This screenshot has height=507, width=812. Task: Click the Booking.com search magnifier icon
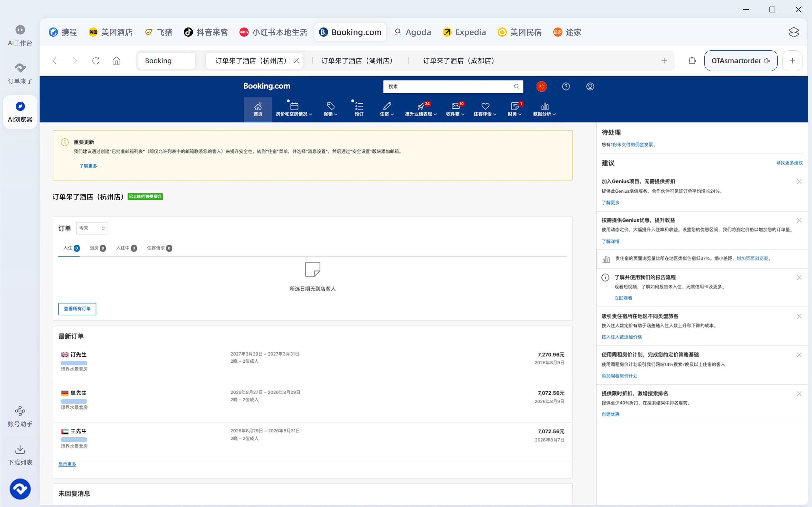coord(516,86)
